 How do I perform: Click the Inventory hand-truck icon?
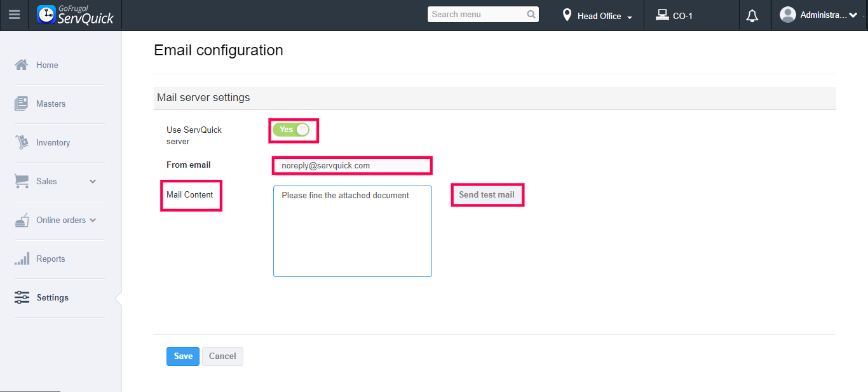click(x=22, y=142)
